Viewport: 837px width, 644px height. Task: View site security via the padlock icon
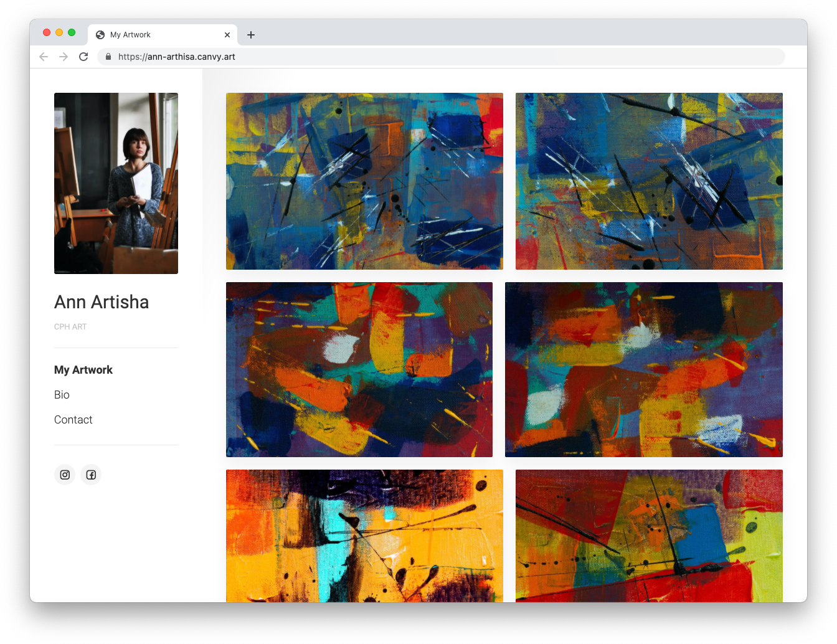click(107, 56)
